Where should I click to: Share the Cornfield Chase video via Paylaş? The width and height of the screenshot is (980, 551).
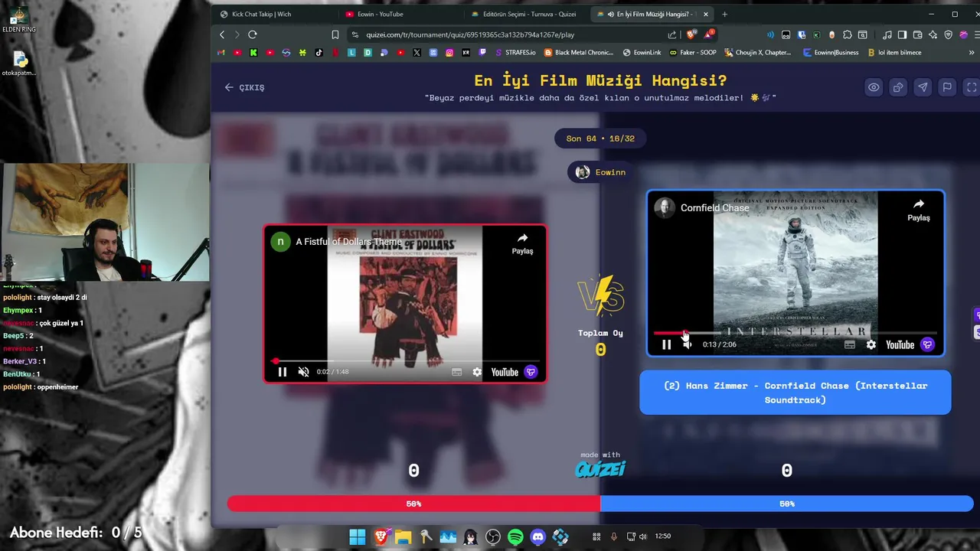(918, 210)
